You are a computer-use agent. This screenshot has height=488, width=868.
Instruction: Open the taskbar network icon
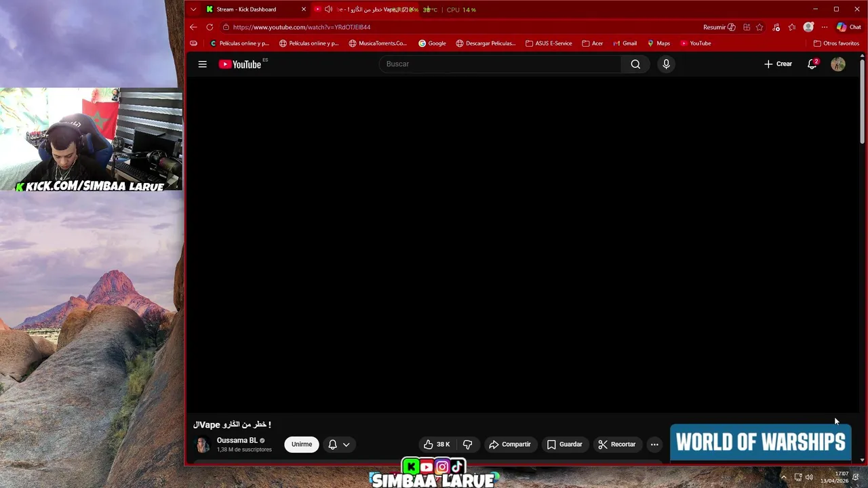pyautogui.click(x=798, y=477)
